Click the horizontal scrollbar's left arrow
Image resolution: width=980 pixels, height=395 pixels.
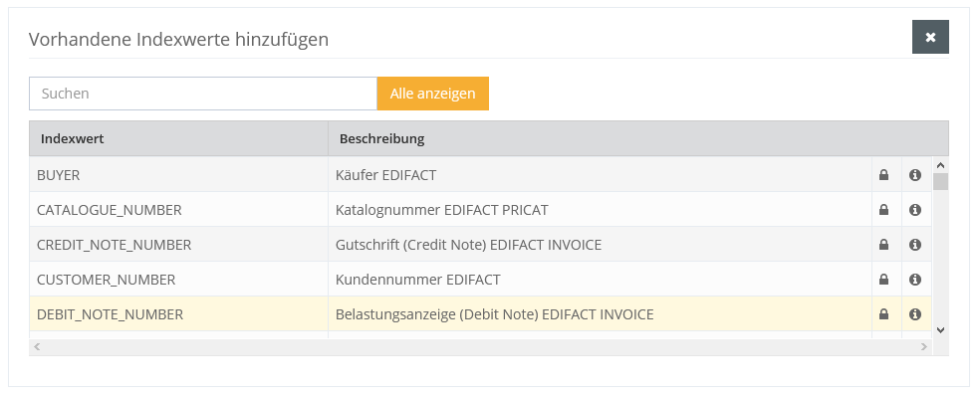[x=37, y=346]
